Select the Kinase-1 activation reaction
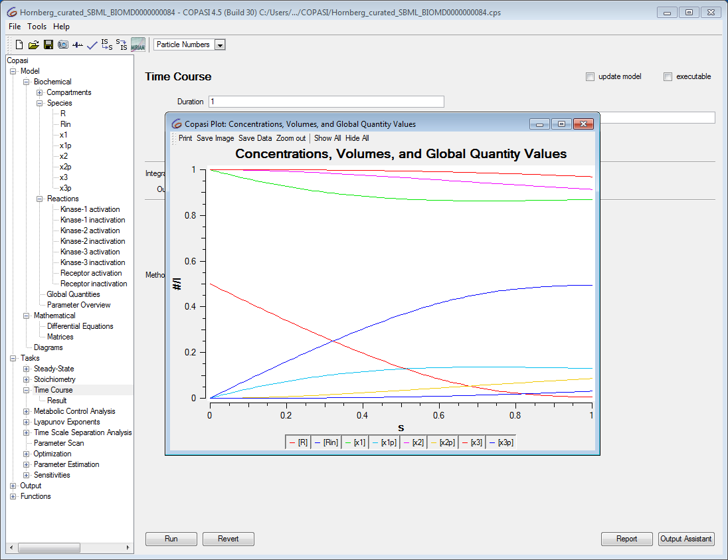Image resolution: width=728 pixels, height=560 pixels. coord(90,209)
